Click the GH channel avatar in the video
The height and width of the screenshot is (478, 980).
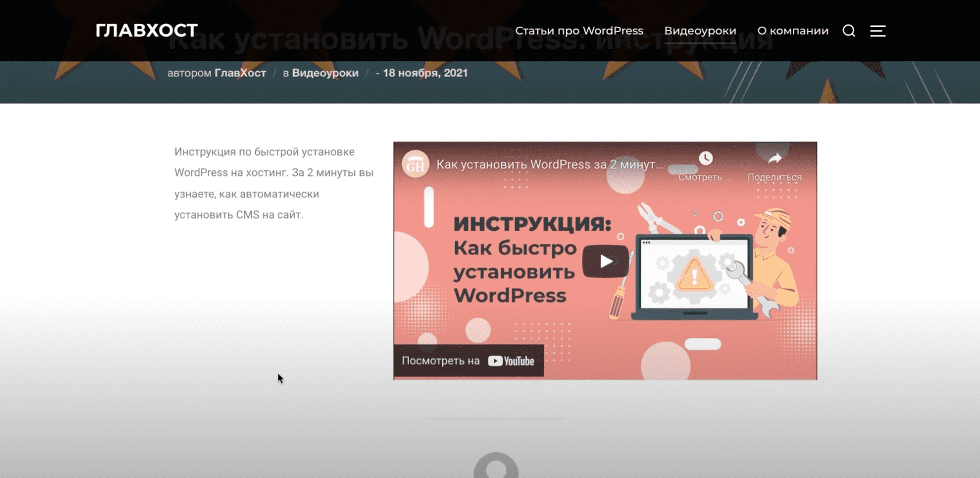415,164
